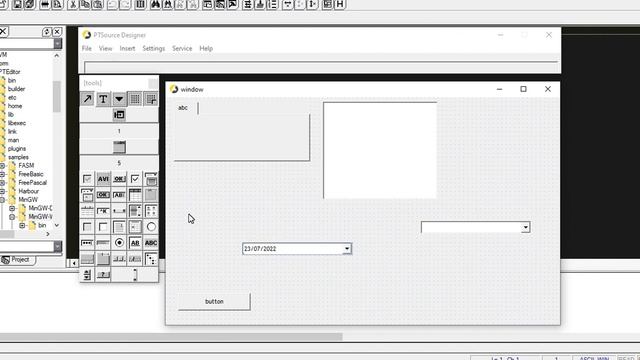The image size is (640, 360).
Task: Click the black down-triangle tool in palette
Action: pos(119,99)
